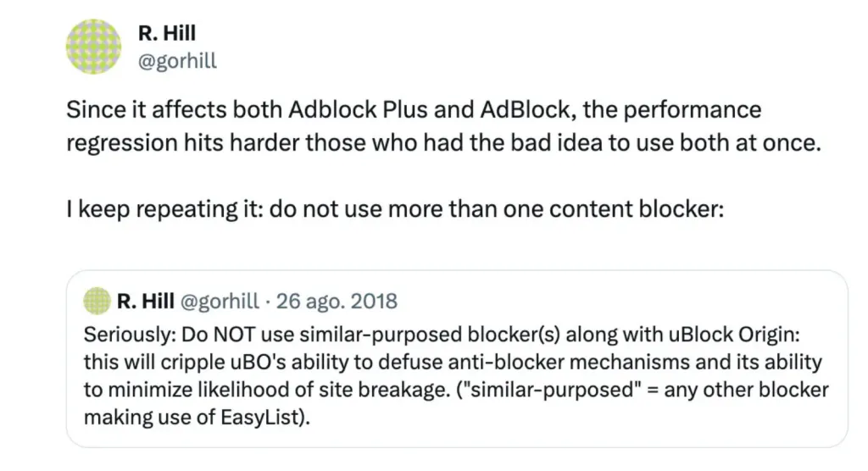Click the small avatar in quoted tweet
The width and height of the screenshot is (868, 471).
[x=98, y=301]
